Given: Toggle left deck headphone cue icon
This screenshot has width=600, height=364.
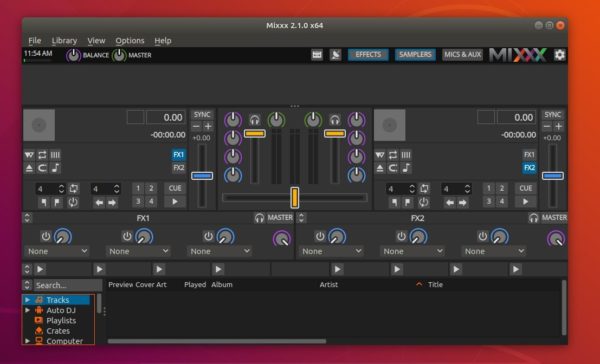Looking at the screenshot, I should tap(254, 120).
